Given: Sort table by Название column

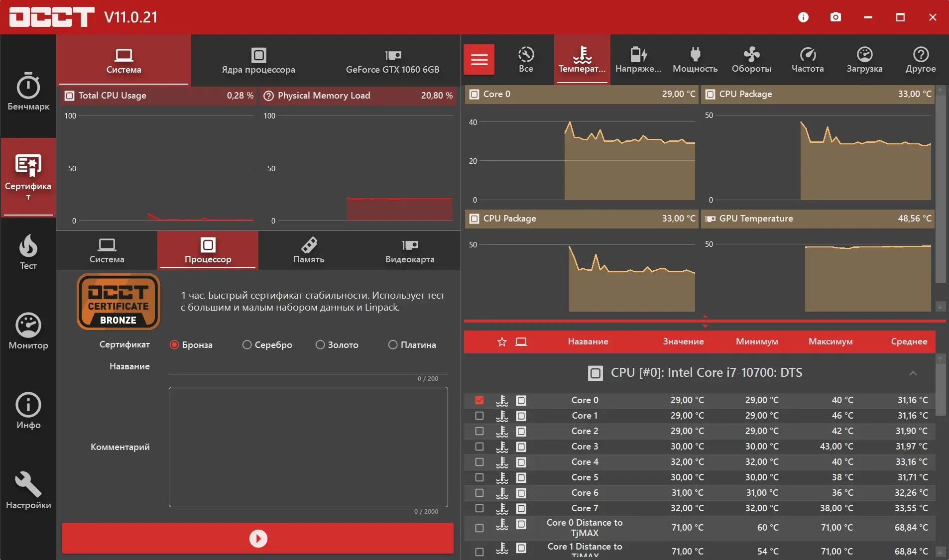Looking at the screenshot, I should (588, 342).
